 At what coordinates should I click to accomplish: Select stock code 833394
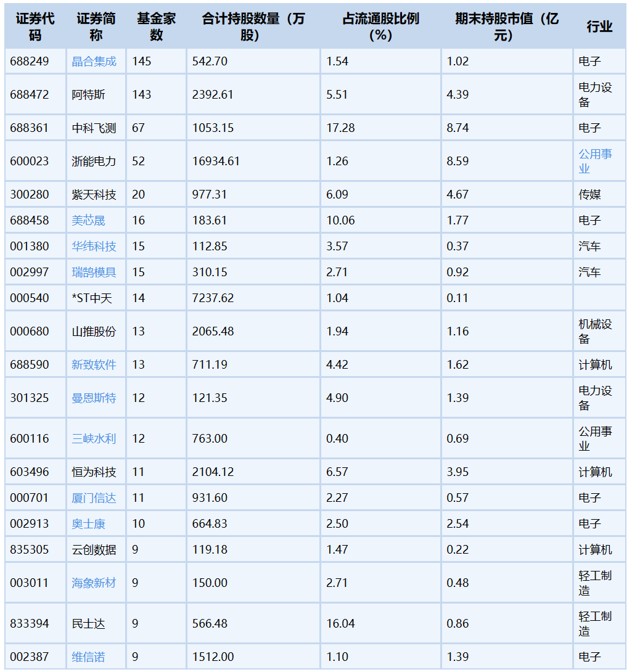[29, 623]
